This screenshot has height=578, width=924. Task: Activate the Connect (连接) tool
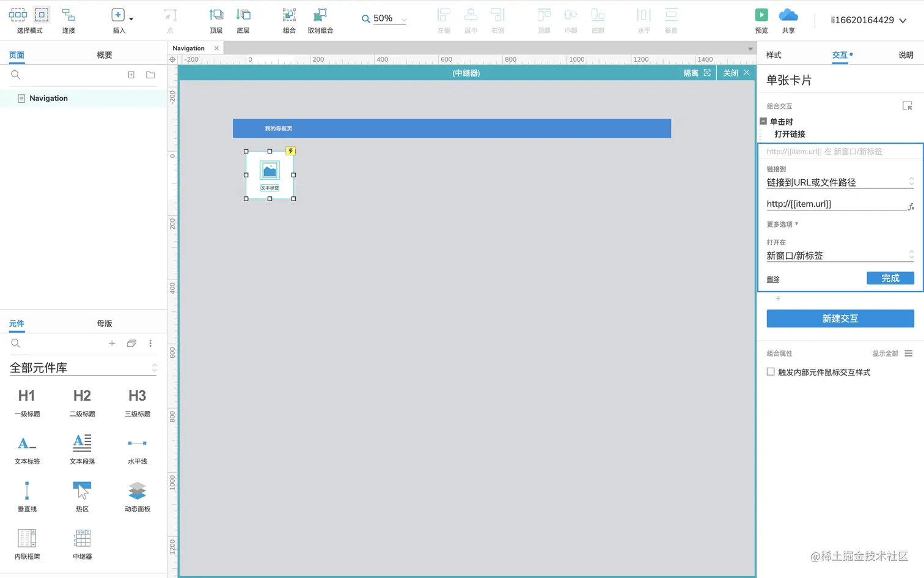[x=68, y=20]
